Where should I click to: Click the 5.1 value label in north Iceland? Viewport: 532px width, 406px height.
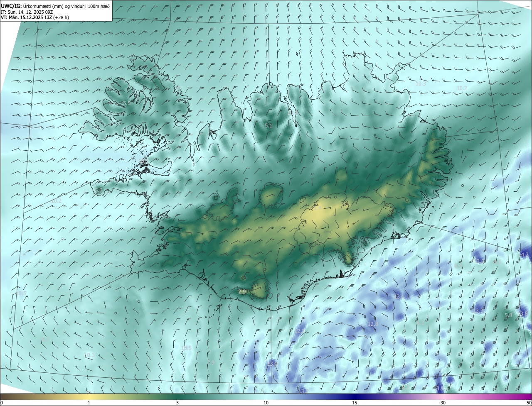[x=268, y=125]
